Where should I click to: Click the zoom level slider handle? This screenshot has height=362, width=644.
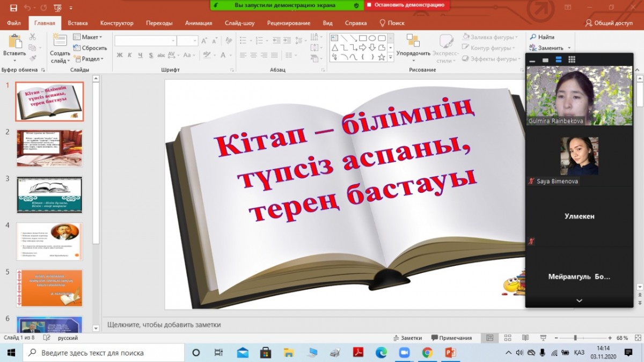click(x=575, y=338)
